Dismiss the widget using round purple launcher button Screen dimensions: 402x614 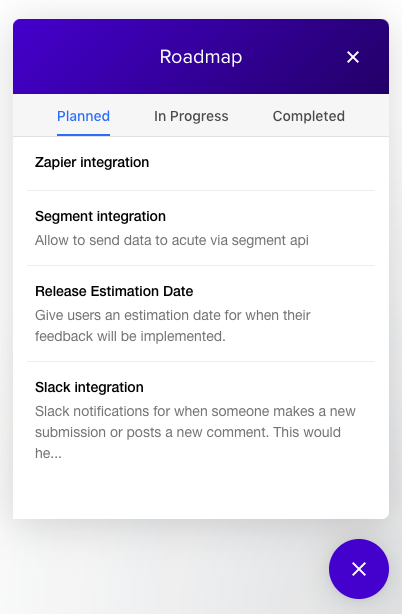359,569
